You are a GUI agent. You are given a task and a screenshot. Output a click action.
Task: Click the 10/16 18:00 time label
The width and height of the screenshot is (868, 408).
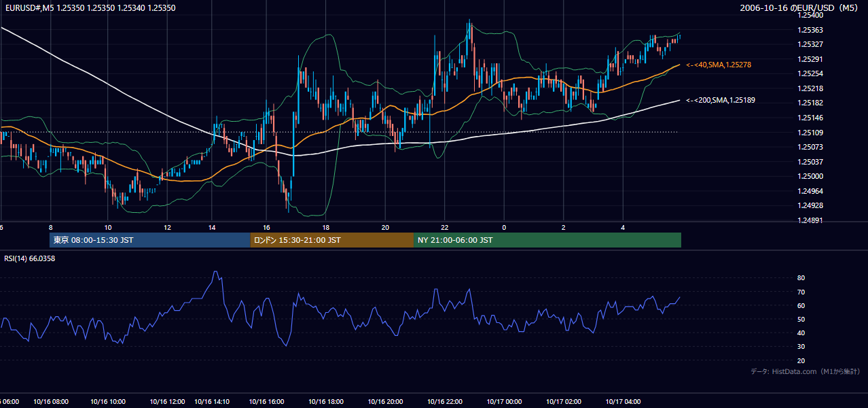[325, 401]
